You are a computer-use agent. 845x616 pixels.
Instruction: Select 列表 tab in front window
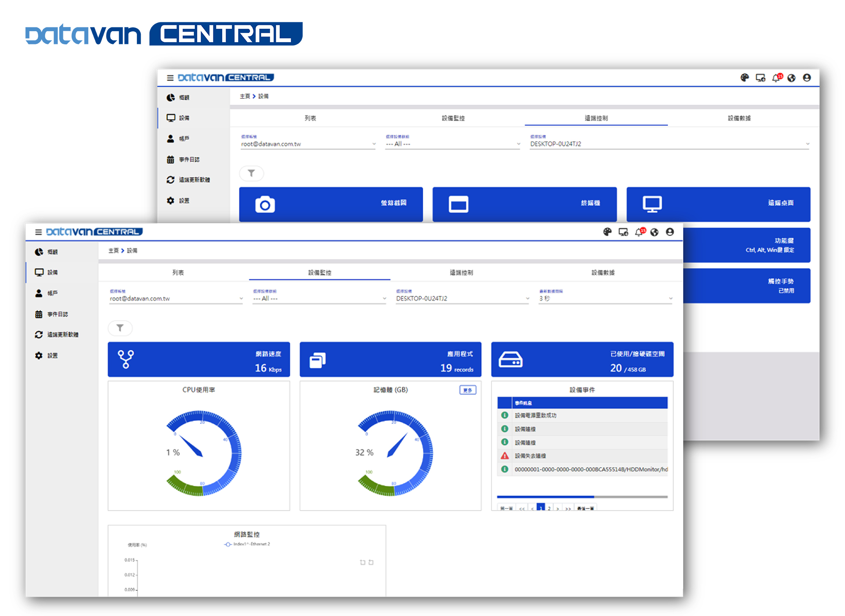click(x=178, y=273)
